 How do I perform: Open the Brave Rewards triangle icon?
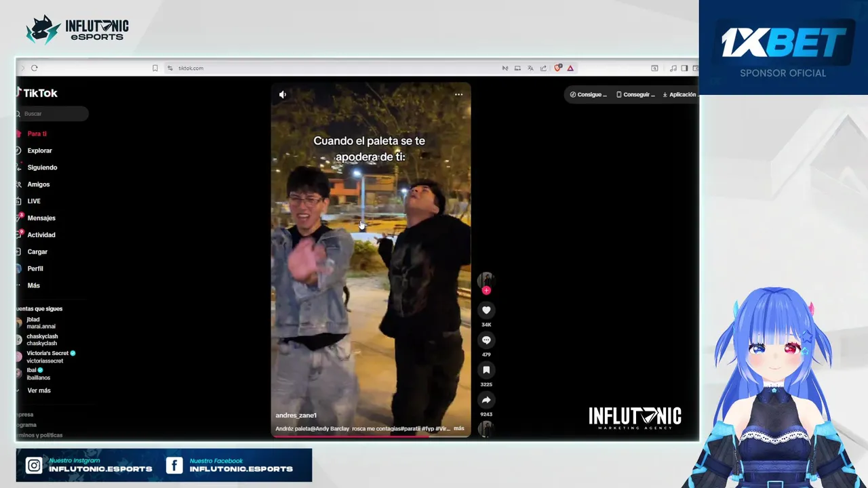pos(570,68)
